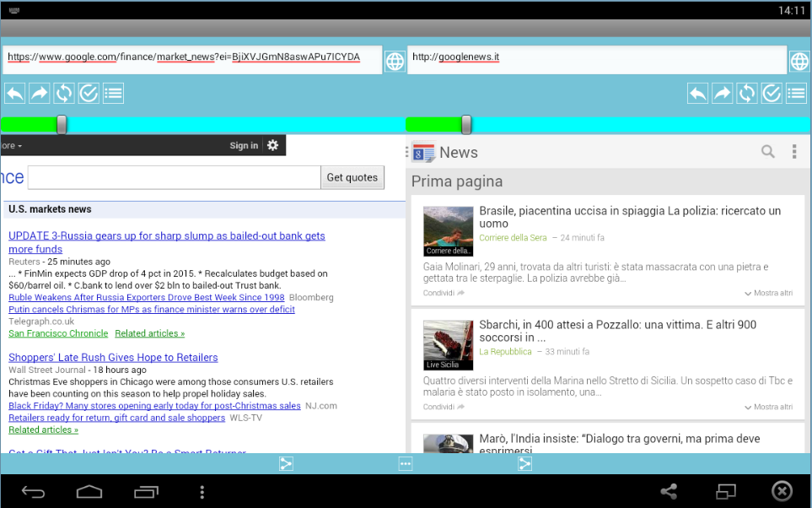Click the checkmark icon in right toolbar
The image size is (812, 508).
772,94
